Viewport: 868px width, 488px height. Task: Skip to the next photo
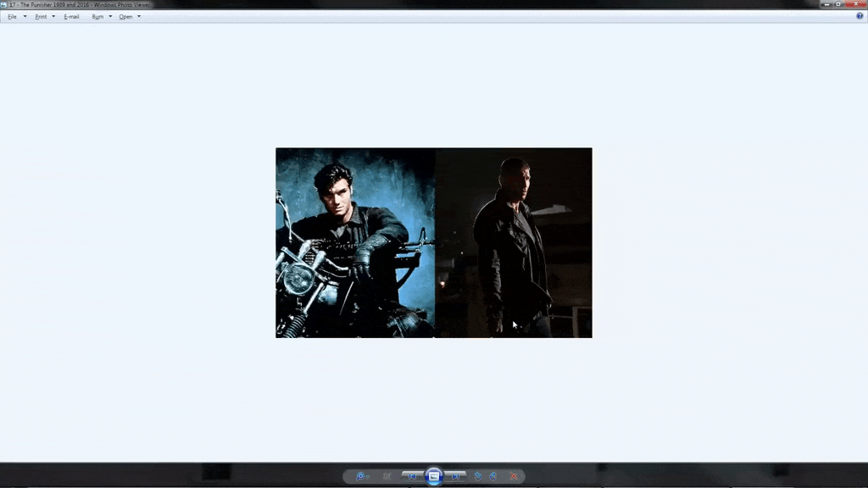[x=456, y=476]
